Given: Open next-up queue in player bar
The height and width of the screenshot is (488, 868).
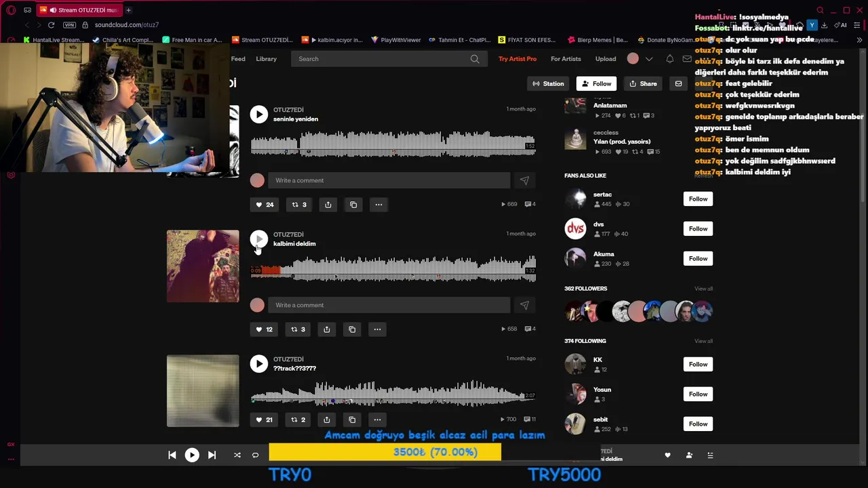Looking at the screenshot, I should (x=710, y=455).
